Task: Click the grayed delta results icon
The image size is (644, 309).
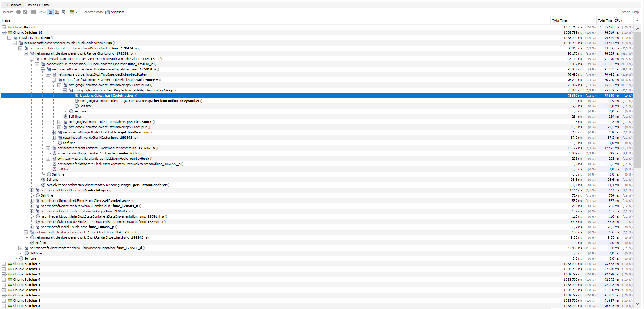Action: point(33,12)
